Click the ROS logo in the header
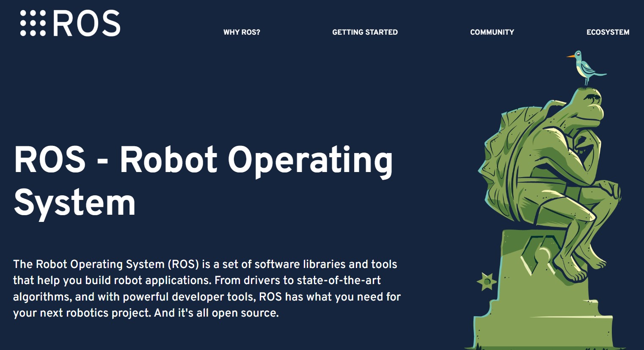 click(x=70, y=23)
